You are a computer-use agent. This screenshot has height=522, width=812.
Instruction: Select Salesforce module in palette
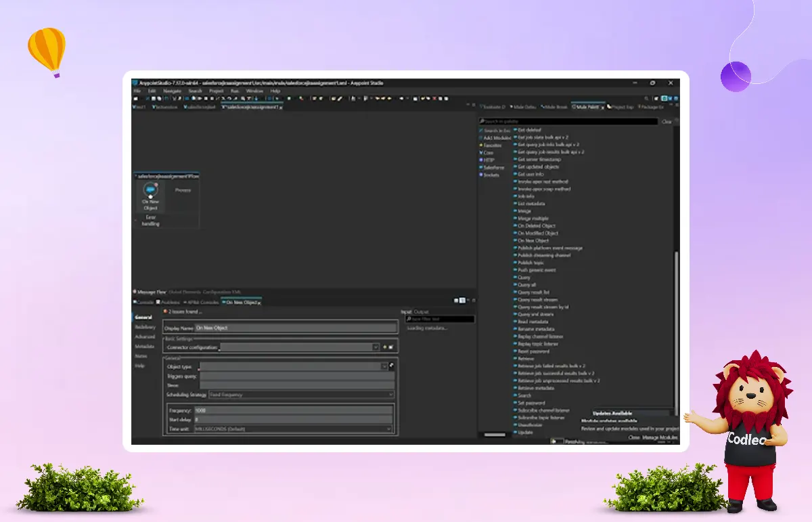[x=491, y=167]
